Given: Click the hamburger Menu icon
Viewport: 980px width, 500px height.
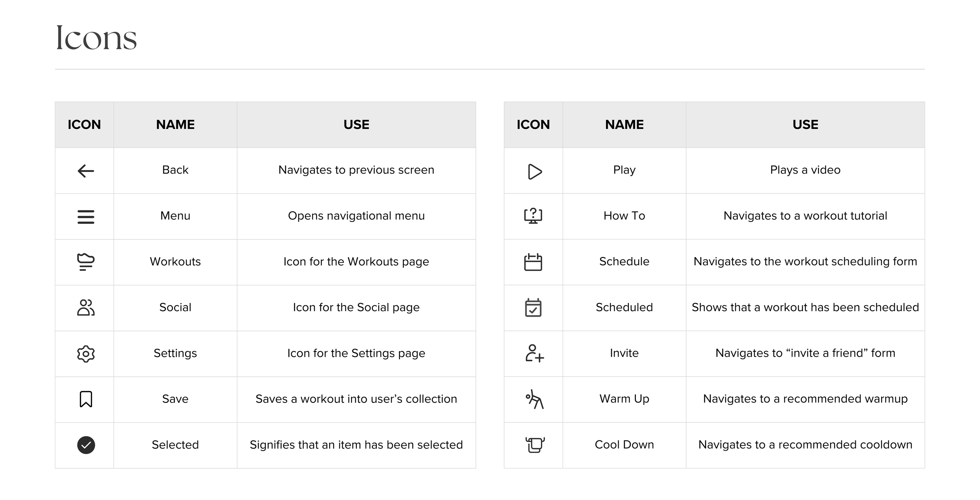Looking at the screenshot, I should tap(86, 217).
